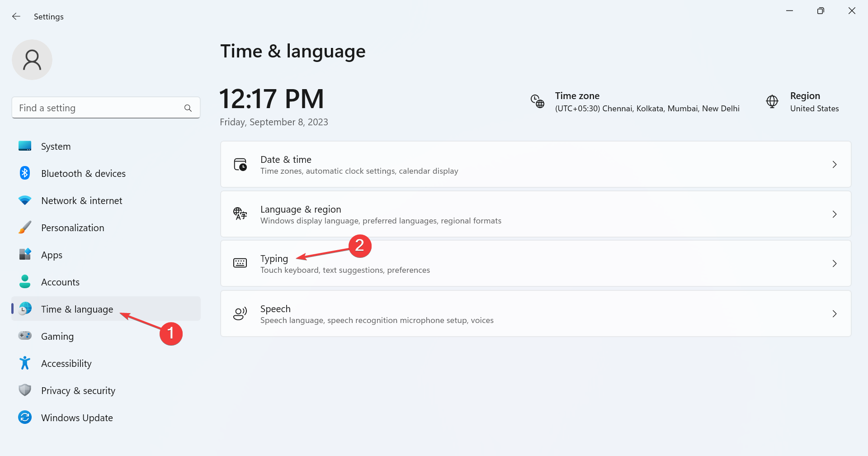868x456 pixels.
Task: Click the back arrow navigation button
Action: point(16,16)
